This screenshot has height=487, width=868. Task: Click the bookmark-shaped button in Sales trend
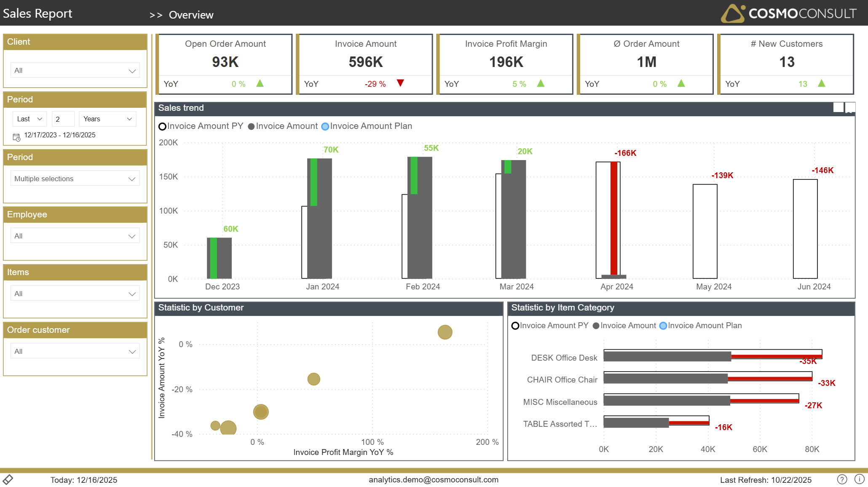(850, 108)
